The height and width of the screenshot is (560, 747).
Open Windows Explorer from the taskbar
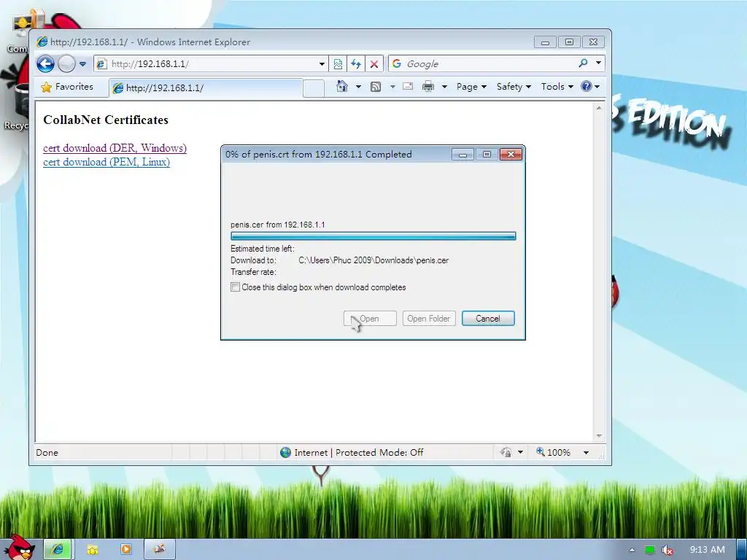92,550
